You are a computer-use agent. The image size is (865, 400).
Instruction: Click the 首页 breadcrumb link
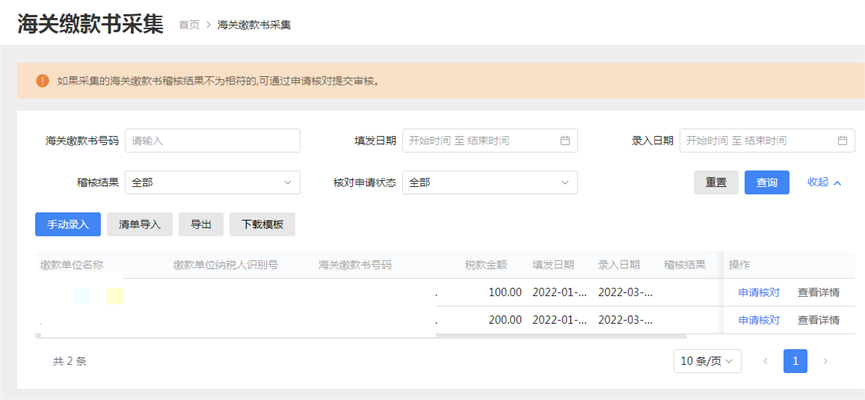point(189,25)
